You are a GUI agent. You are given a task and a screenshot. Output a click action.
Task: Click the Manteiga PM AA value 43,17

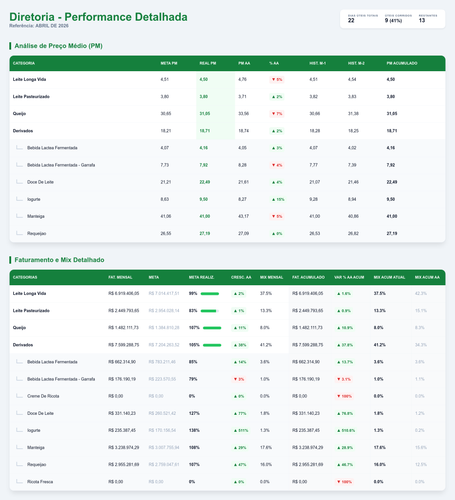tap(243, 216)
